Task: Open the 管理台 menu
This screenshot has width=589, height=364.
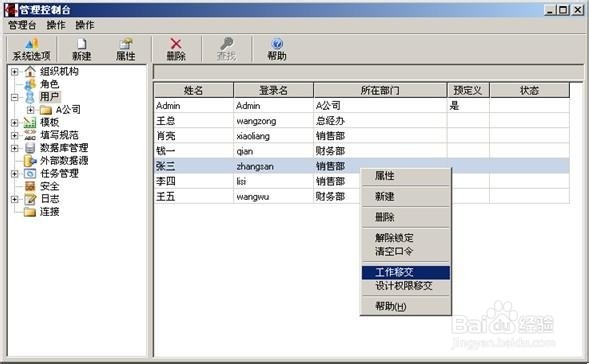Action: 23,25
